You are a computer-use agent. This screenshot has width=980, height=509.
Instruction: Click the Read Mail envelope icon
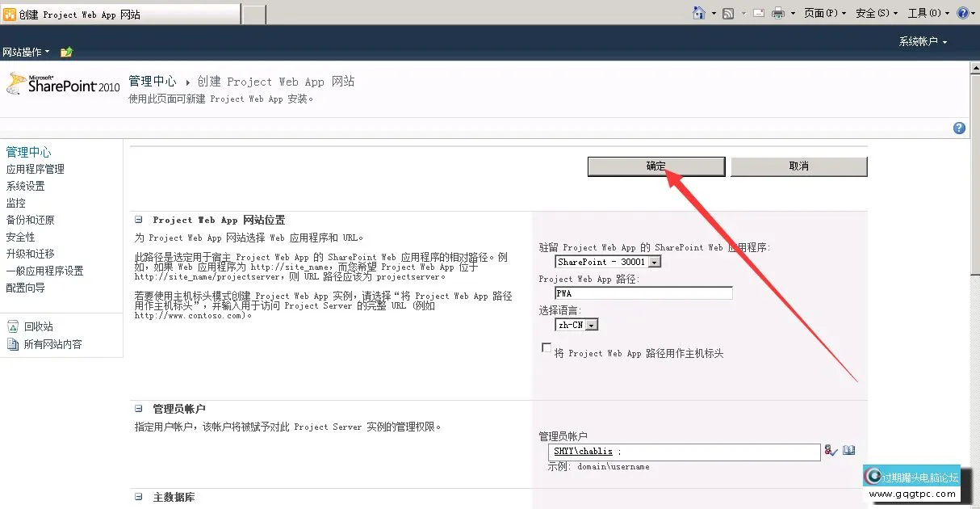pyautogui.click(x=759, y=13)
